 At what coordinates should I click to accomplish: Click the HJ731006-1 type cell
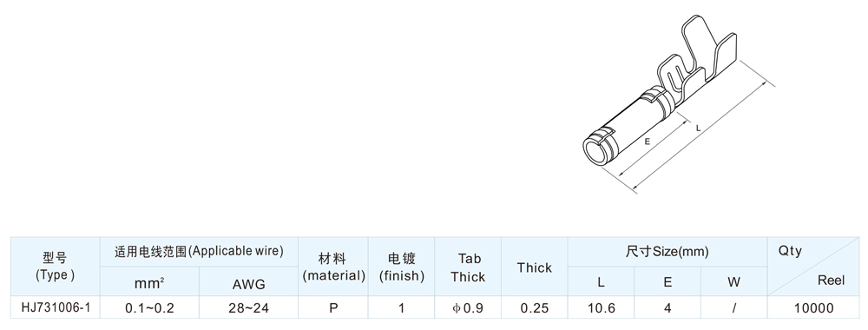click(x=56, y=307)
